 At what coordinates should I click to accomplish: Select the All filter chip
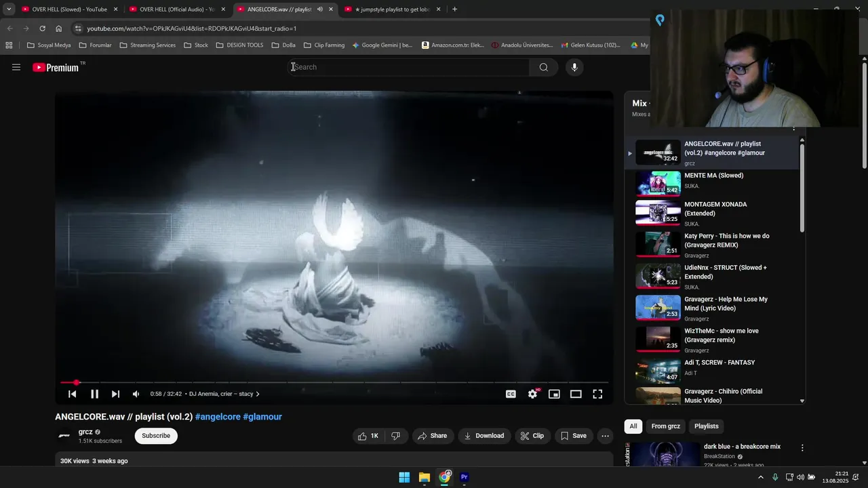tap(633, 426)
